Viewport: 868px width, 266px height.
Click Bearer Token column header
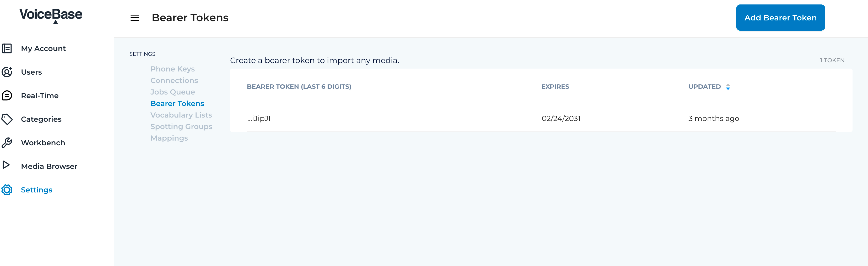click(x=299, y=87)
